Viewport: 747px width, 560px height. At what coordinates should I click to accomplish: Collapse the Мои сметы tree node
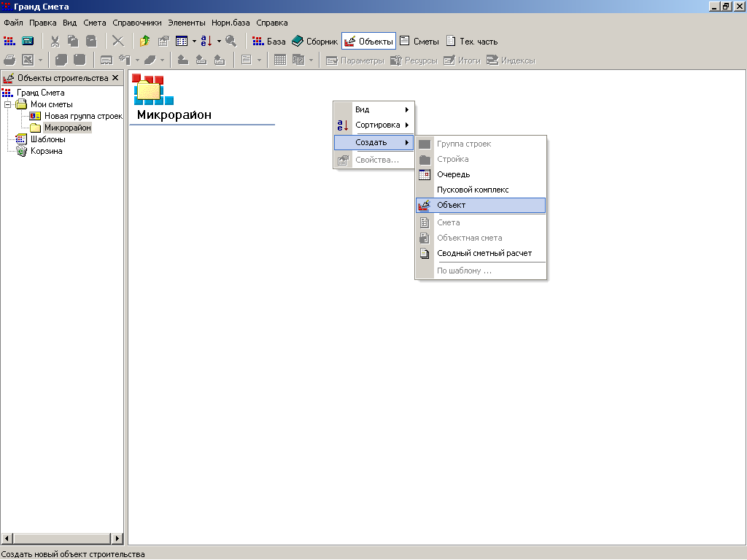point(7,104)
